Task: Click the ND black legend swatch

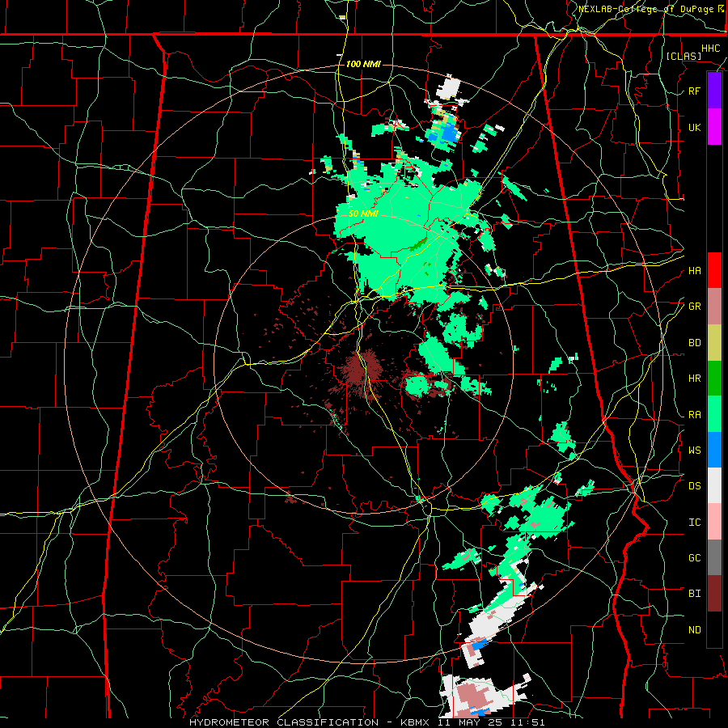Action: point(714,629)
